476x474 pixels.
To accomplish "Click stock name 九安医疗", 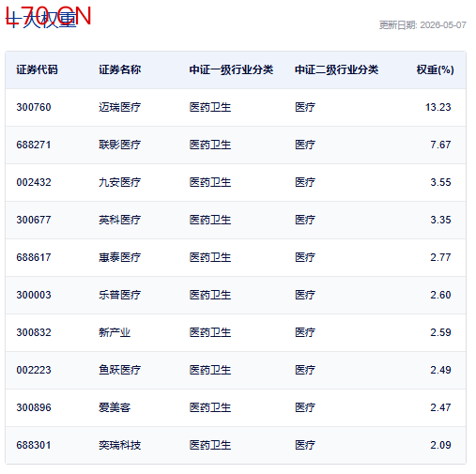I will pyautogui.click(x=120, y=182).
